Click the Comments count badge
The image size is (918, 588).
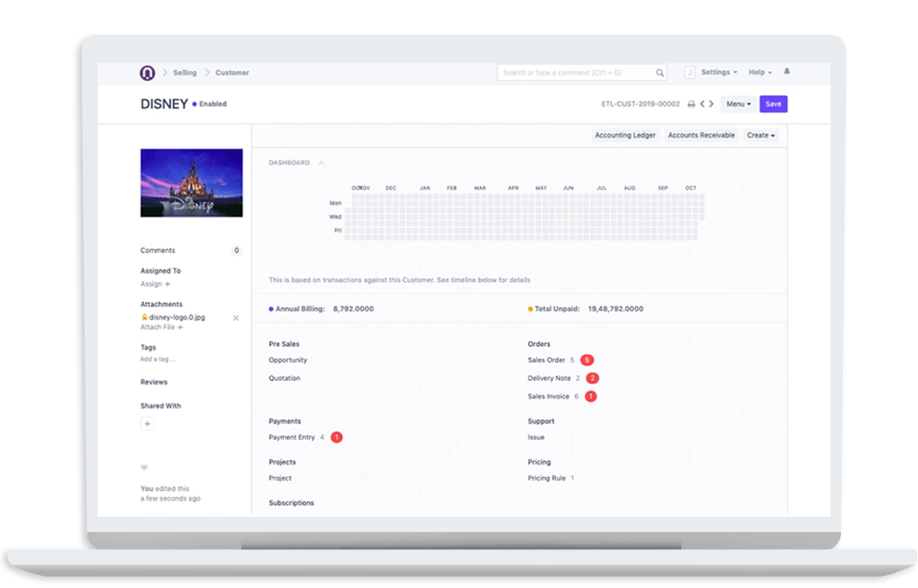[x=237, y=251]
